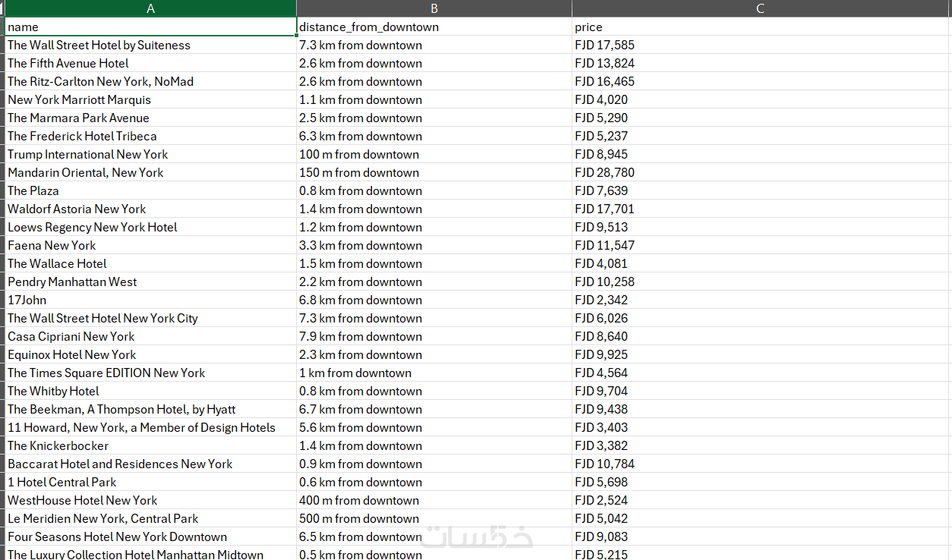
Task: Select Baccarat Hotel and Residences cell
Action: 150,464
